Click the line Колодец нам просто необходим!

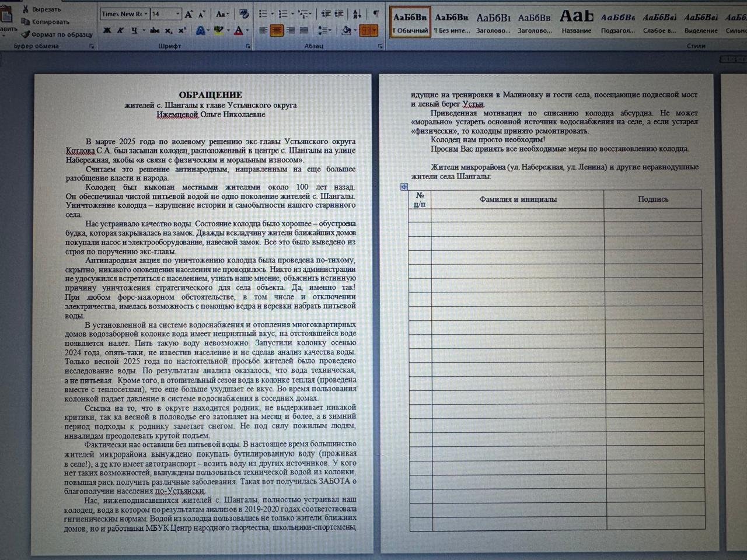pyautogui.click(x=488, y=139)
